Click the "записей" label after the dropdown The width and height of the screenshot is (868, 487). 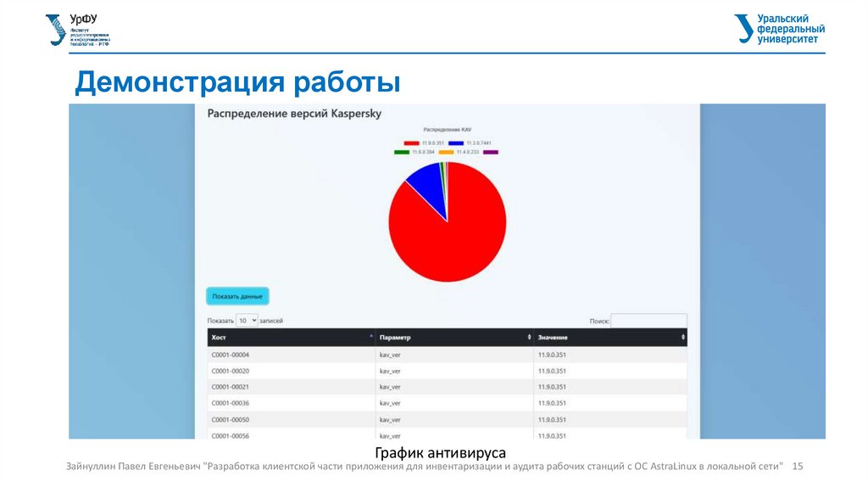(x=271, y=321)
